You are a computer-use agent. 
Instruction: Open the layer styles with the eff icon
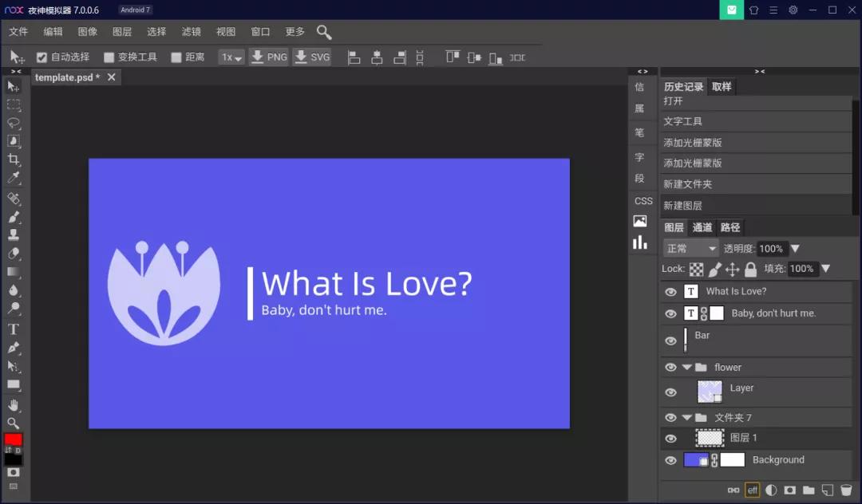(x=753, y=490)
